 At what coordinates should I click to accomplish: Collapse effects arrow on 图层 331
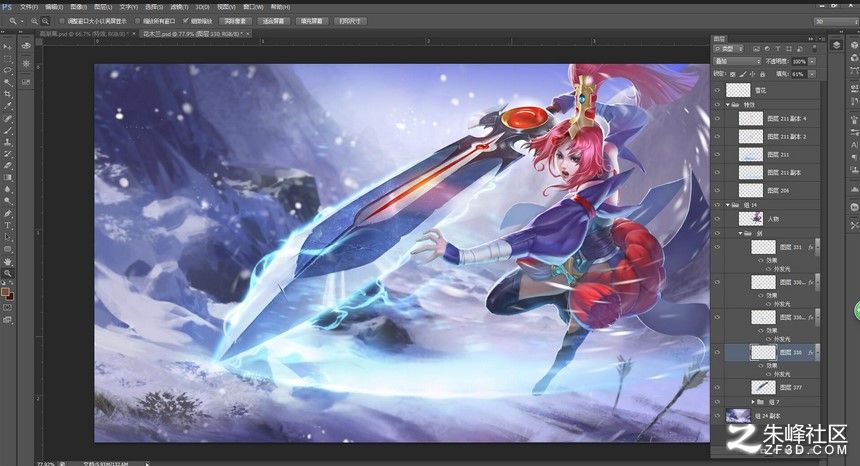tap(817, 247)
